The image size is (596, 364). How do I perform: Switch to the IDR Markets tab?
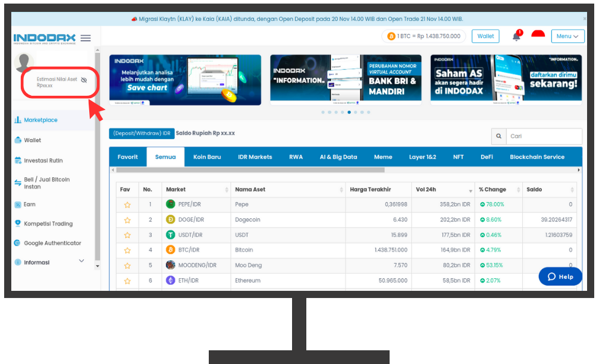tap(255, 157)
